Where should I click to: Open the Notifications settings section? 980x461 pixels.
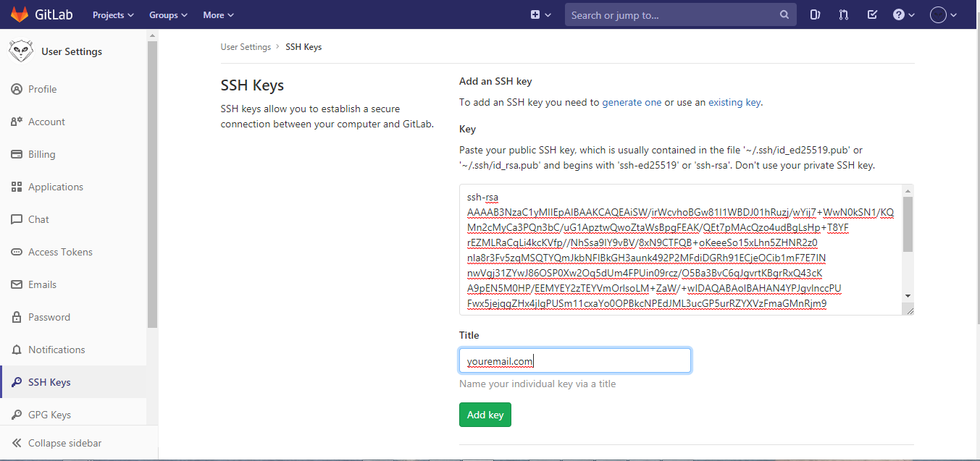pos(57,350)
